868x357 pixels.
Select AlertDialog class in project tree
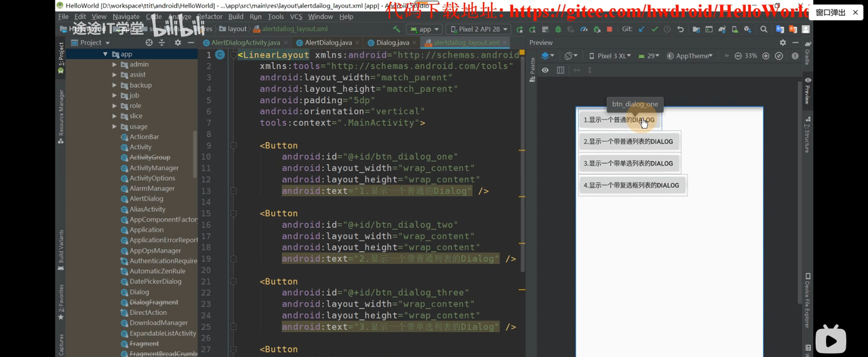[x=146, y=199]
